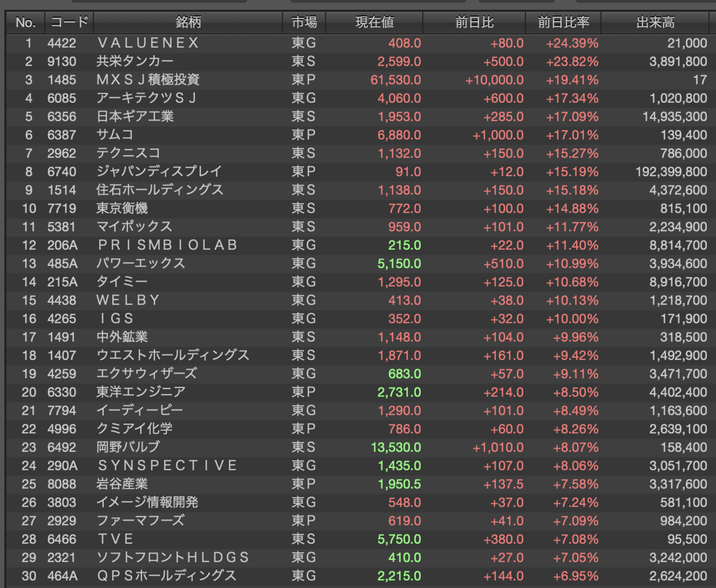
Task: Select マイポックス in the list
Action: coord(134,227)
